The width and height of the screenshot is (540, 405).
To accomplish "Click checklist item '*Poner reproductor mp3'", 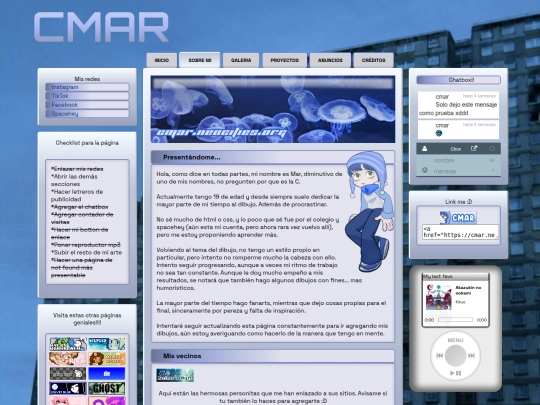I will point(86,245).
